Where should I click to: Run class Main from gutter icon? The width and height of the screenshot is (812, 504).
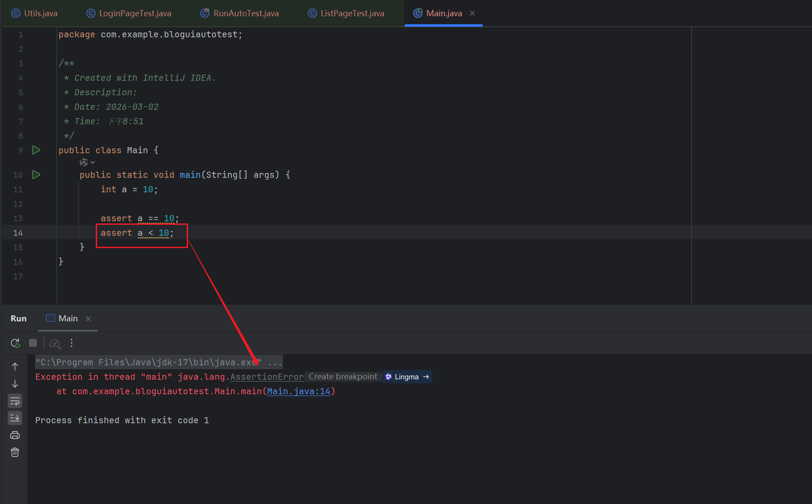point(36,150)
